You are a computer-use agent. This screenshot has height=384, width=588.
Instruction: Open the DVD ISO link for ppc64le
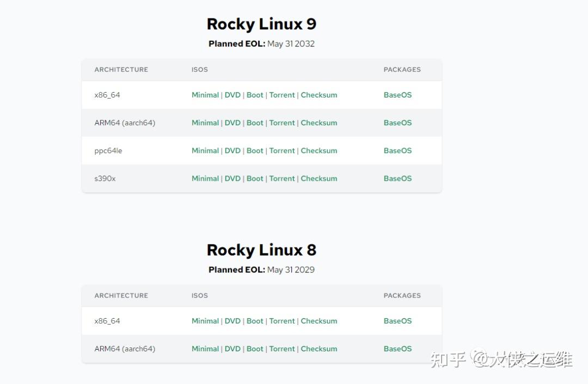click(232, 150)
